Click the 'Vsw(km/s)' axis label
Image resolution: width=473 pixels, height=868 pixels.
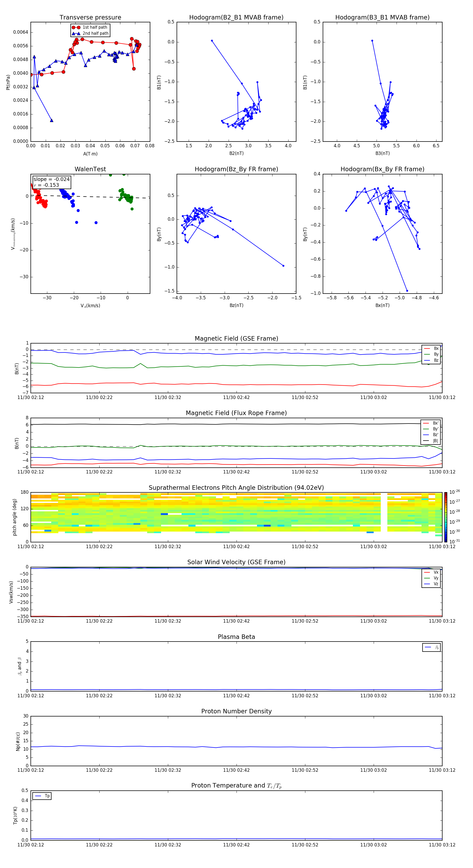11,592
